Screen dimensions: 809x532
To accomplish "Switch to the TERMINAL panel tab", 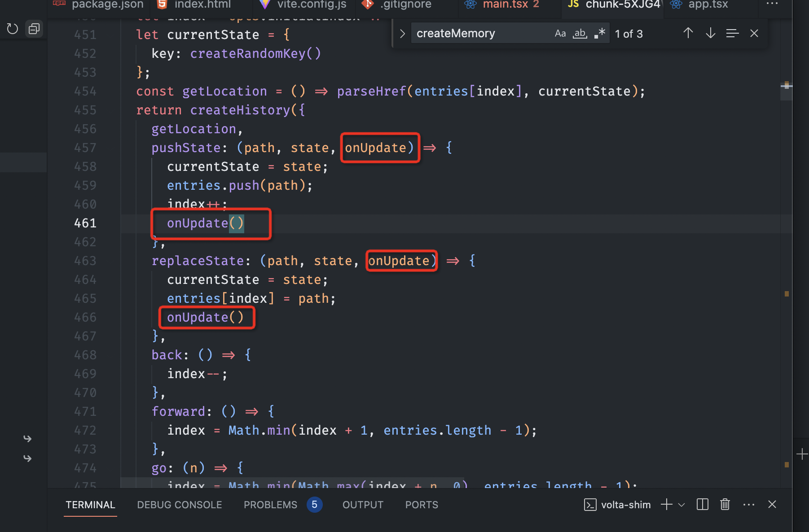I will pyautogui.click(x=90, y=505).
